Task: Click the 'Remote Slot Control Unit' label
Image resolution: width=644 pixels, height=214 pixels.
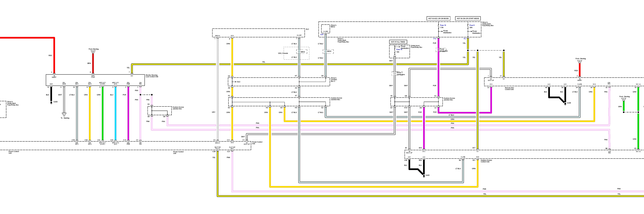Action: [509, 89]
